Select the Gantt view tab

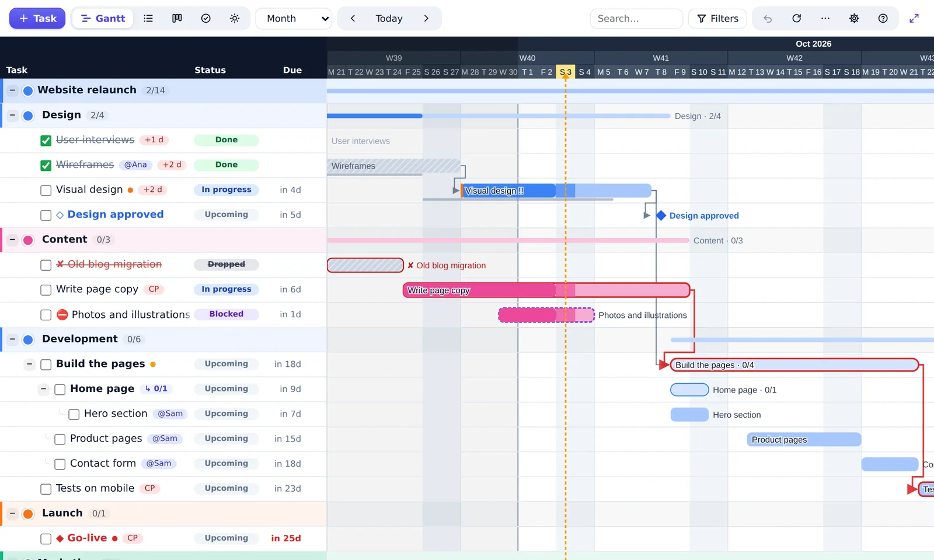coord(103,19)
